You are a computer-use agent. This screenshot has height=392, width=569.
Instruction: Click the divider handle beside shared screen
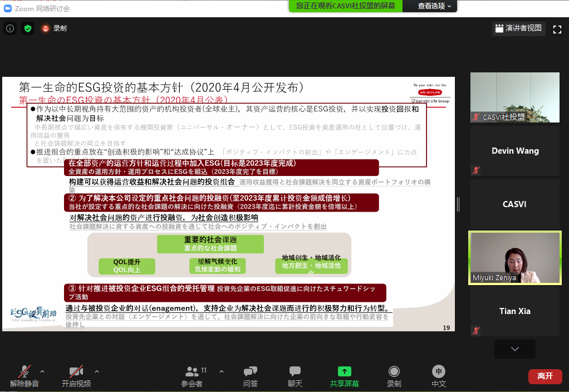[458, 204]
